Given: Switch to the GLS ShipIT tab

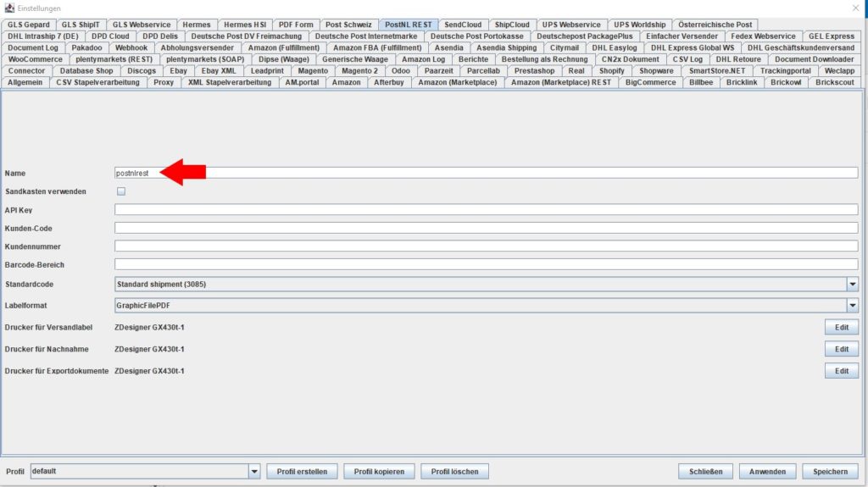Looking at the screenshot, I should click(81, 25).
